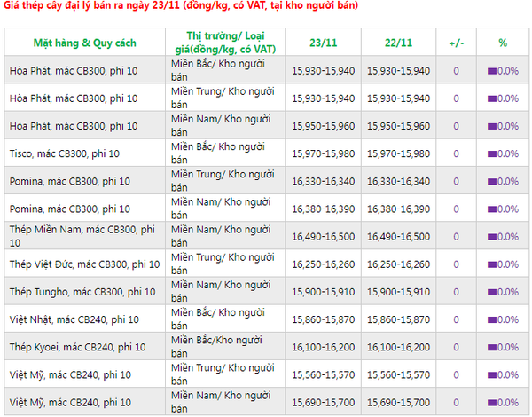This screenshot has height=417, width=532.
Task: Click Hòa Phát product name in Miền Nam row
Action: coord(74,126)
